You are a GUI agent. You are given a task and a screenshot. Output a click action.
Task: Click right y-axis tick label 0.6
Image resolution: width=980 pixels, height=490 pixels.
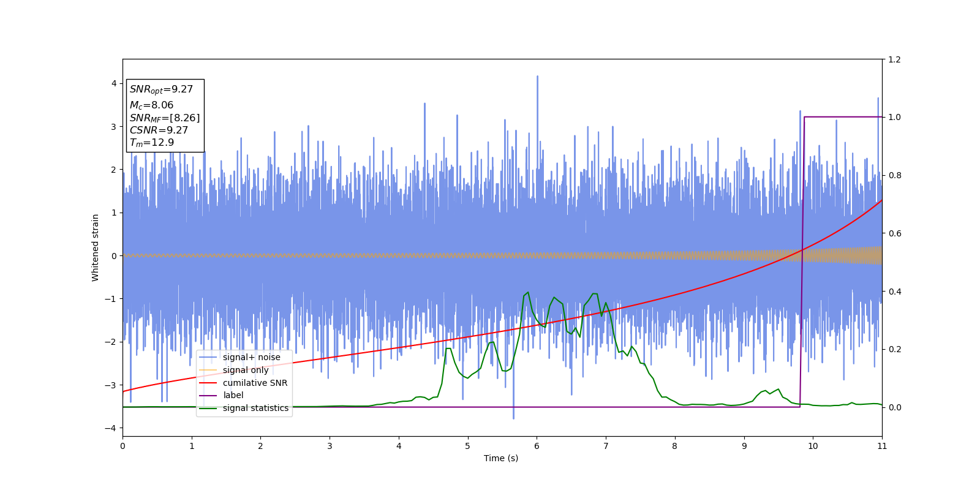pos(894,233)
